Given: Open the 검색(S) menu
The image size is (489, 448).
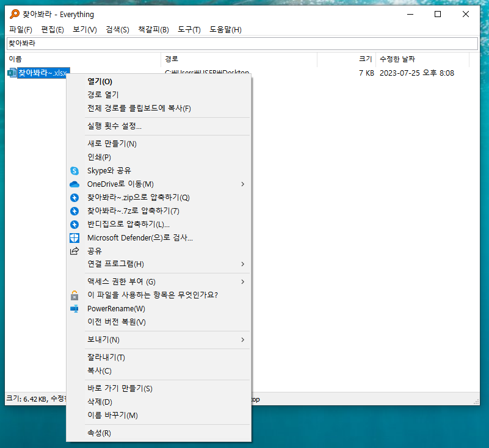Looking at the screenshot, I should pyautogui.click(x=117, y=30).
